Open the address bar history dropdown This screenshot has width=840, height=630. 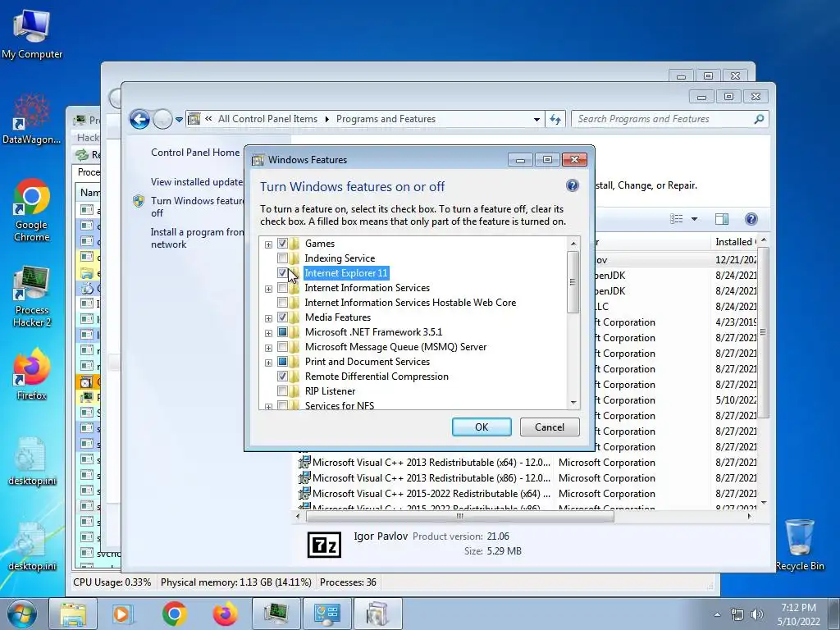pos(536,119)
